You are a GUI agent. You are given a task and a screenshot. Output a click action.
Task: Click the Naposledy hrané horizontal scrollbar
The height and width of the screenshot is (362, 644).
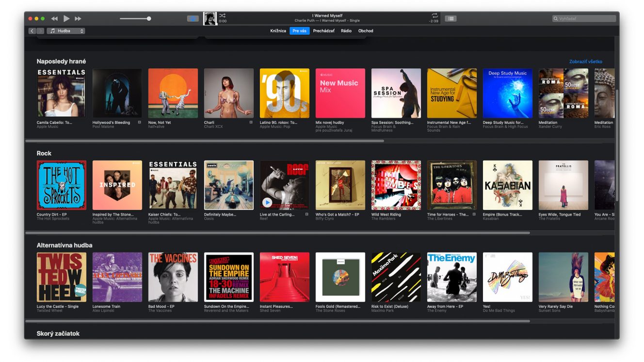coord(205,141)
